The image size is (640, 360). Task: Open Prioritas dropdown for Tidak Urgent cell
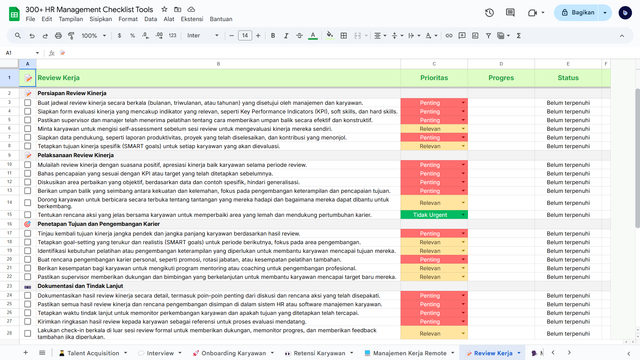click(x=463, y=215)
